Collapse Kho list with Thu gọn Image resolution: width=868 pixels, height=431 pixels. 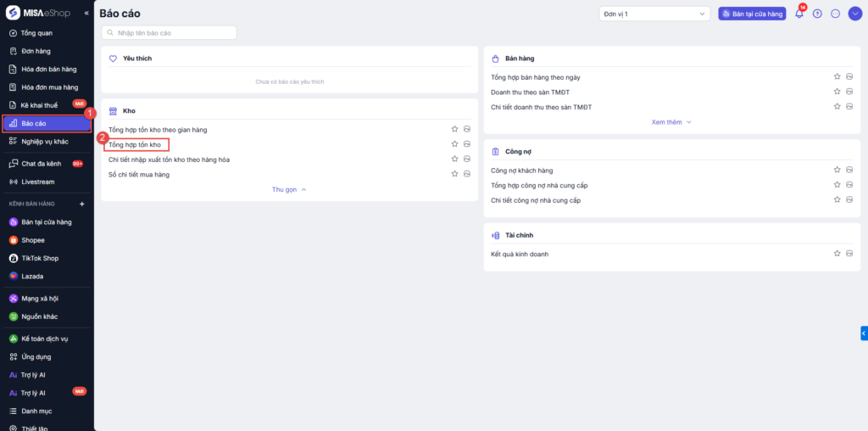coord(289,189)
